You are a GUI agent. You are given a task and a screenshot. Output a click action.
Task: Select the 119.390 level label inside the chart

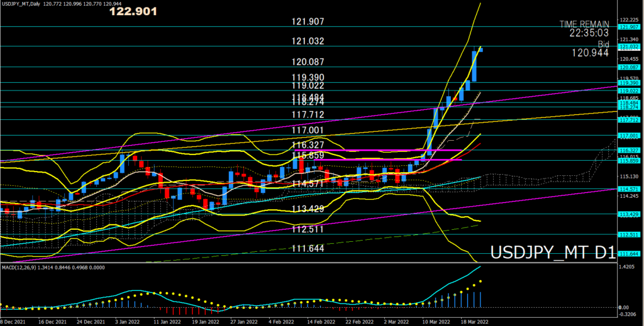[x=308, y=77]
